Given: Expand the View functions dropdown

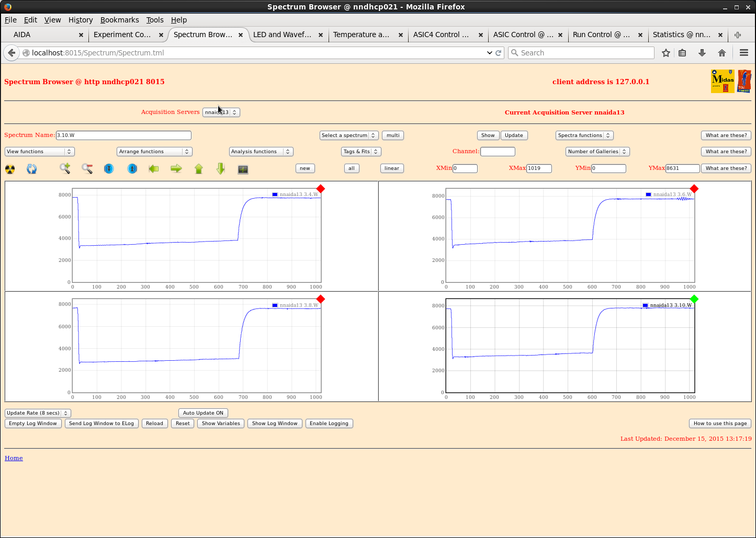Looking at the screenshot, I should (x=40, y=152).
